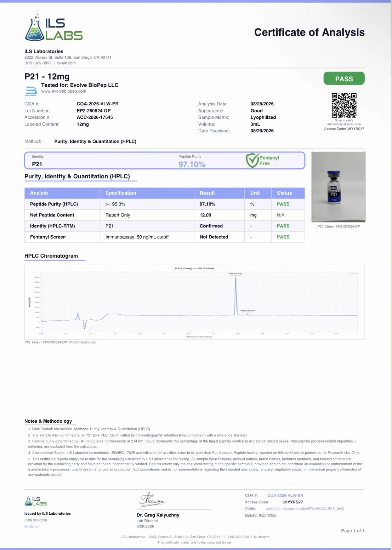The width and height of the screenshot is (392, 550).
Task: Click the Evolve BioPep logo beside Tested for
Action: (x=31, y=91)
